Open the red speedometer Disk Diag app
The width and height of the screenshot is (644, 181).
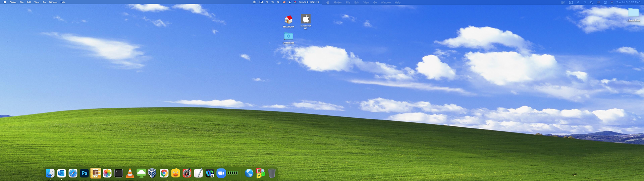click(x=187, y=173)
